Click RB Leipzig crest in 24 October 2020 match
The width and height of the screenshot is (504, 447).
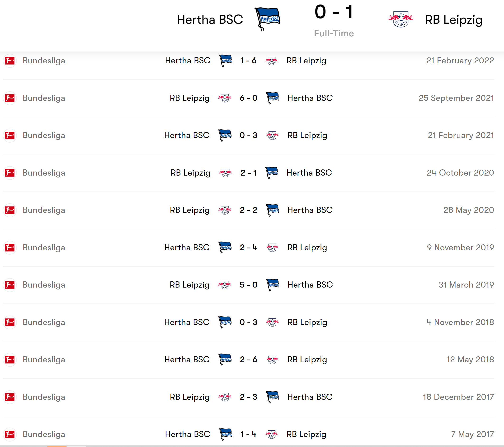click(225, 173)
